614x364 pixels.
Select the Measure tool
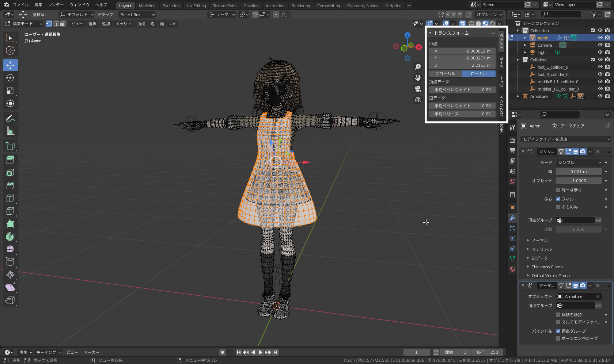pyautogui.click(x=10, y=131)
